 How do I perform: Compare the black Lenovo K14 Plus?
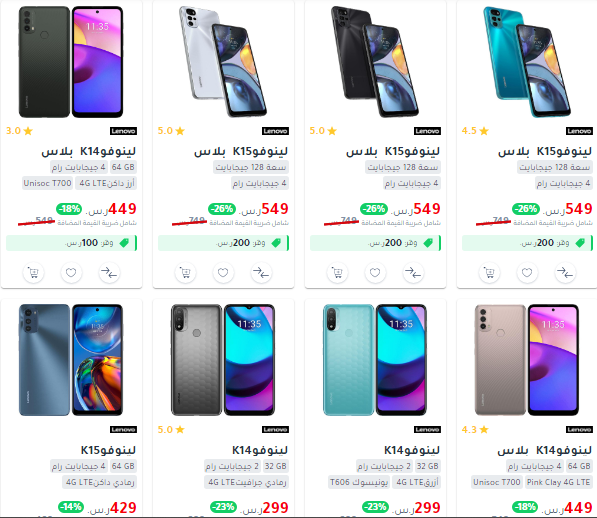(x=109, y=273)
